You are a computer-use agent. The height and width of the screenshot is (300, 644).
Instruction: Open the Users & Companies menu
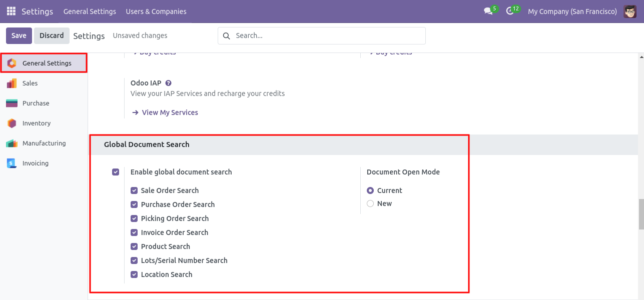click(x=156, y=11)
